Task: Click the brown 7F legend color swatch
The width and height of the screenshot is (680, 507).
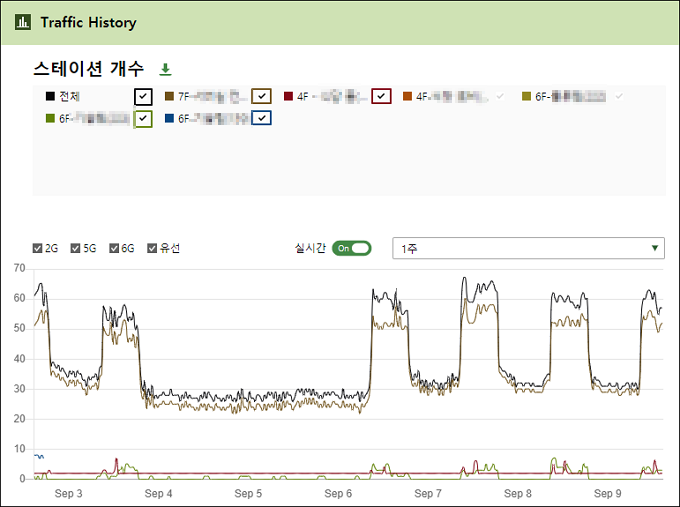Action: click(x=170, y=96)
